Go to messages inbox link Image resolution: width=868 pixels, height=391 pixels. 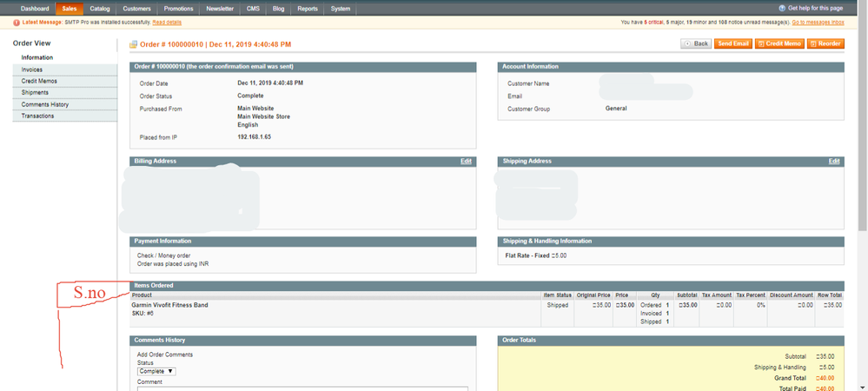pyautogui.click(x=818, y=23)
